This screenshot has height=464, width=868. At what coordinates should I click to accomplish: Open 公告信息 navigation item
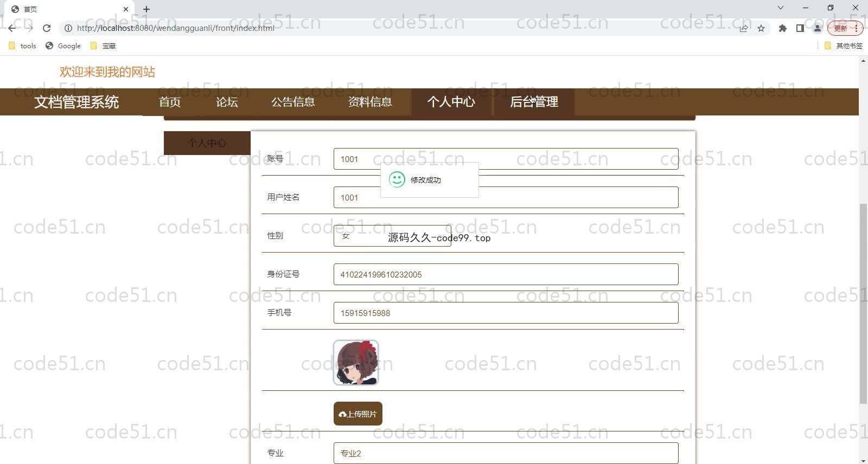click(293, 102)
